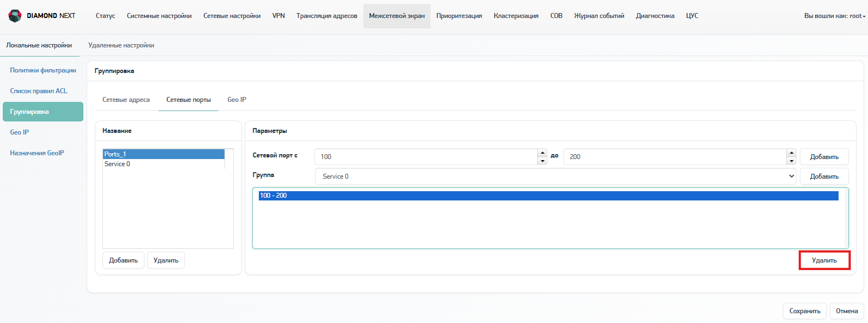Click Добавить under the name list

pos(123,260)
